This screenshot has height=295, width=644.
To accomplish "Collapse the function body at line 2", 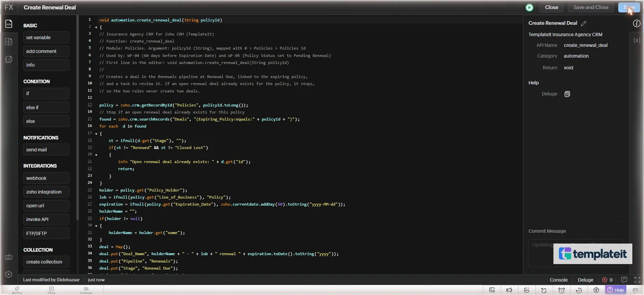I will [x=96, y=27].
